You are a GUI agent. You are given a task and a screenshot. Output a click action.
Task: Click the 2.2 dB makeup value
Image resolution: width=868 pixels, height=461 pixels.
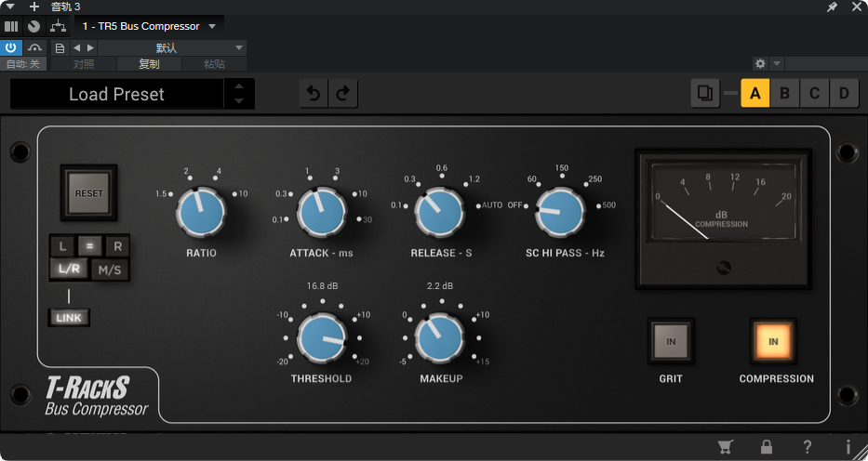(440, 286)
